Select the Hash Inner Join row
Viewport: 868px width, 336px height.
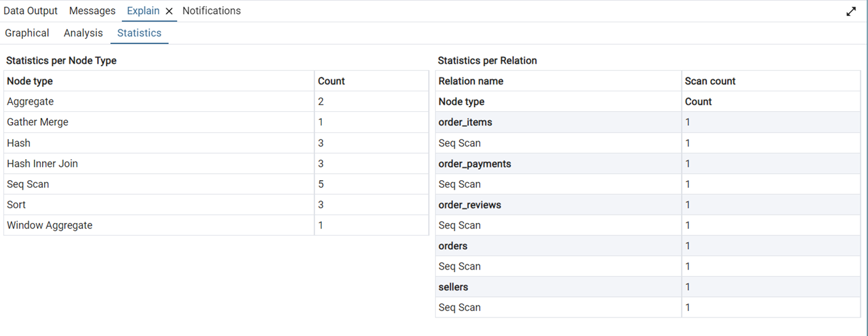click(x=42, y=164)
